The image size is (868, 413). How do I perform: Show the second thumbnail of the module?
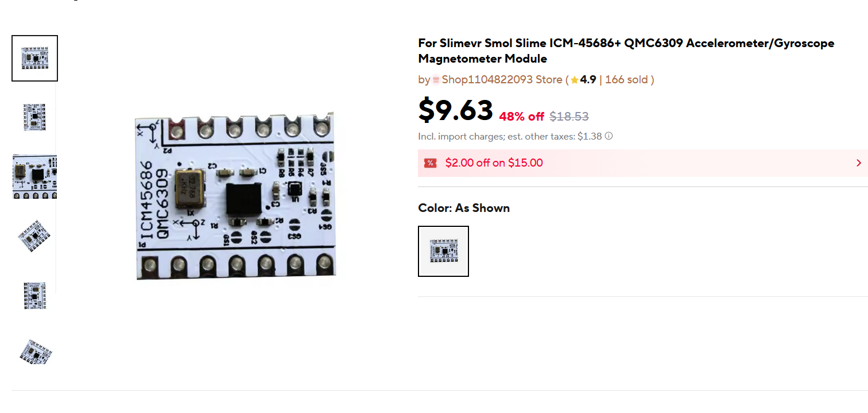coord(34,117)
